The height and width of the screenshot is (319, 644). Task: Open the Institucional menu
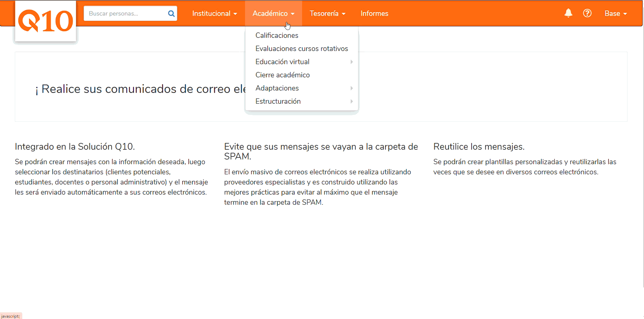(x=215, y=14)
